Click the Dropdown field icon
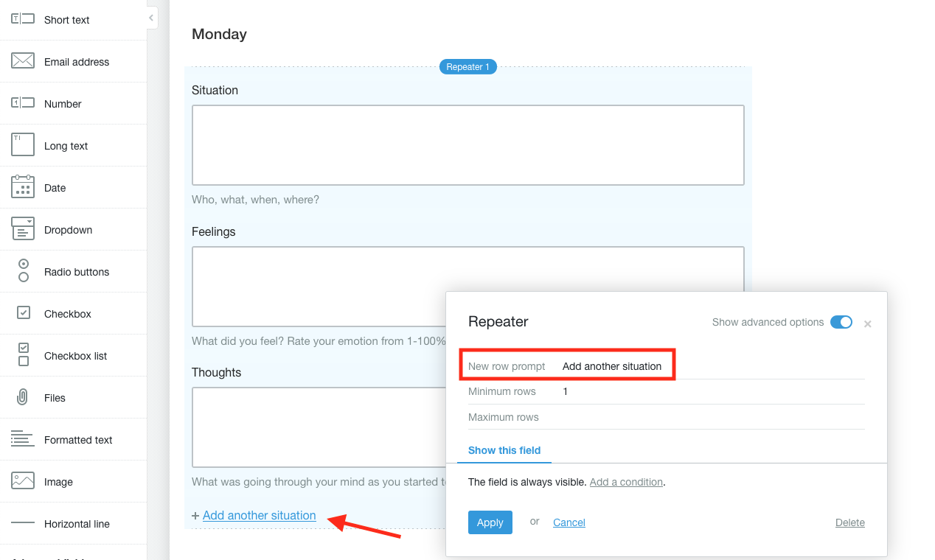 [x=23, y=229]
